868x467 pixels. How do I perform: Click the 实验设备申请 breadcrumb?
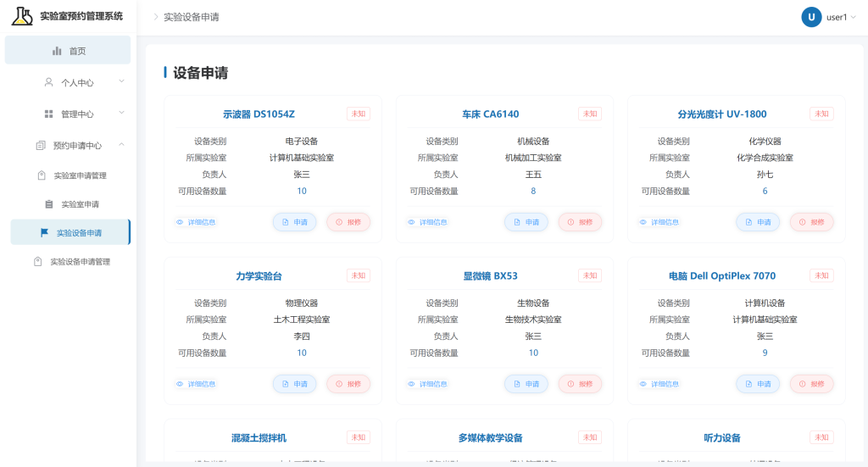tap(191, 17)
